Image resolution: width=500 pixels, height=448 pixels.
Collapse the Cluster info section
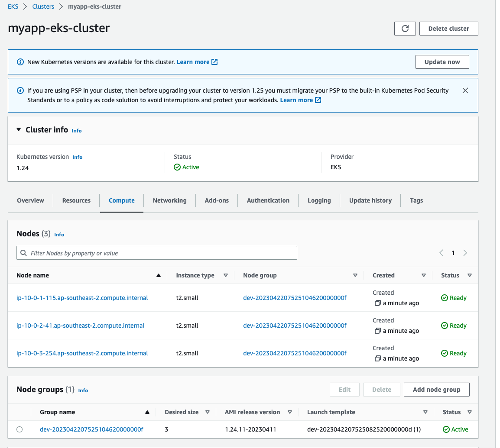(x=19, y=129)
